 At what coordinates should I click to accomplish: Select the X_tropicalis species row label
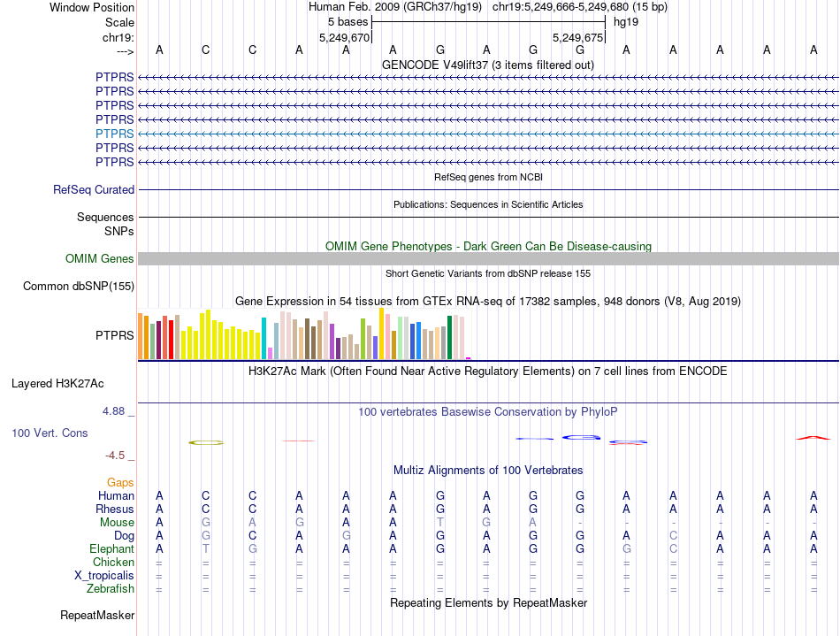[x=104, y=576]
